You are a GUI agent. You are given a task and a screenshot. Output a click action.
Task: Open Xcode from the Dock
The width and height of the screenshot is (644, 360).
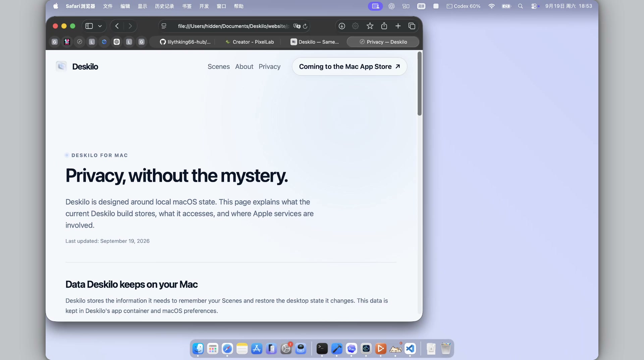337,349
